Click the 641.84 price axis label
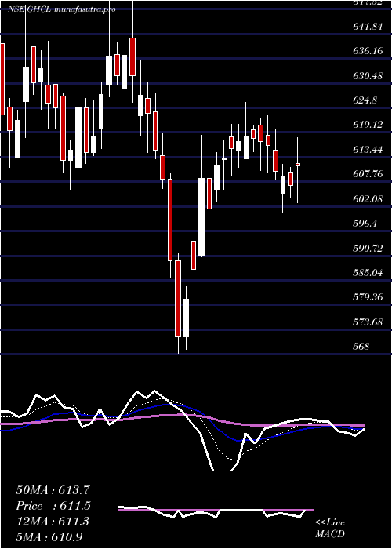This screenshot has width=392, height=549. [x=368, y=27]
